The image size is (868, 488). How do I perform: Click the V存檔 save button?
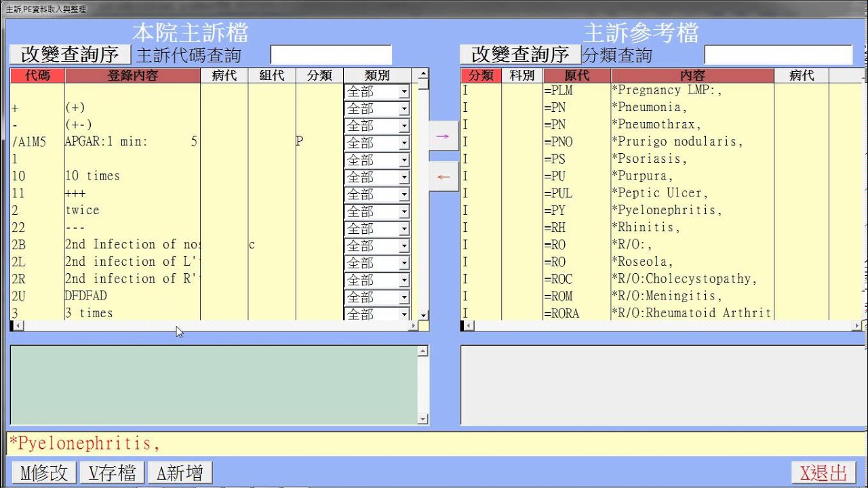(x=112, y=472)
